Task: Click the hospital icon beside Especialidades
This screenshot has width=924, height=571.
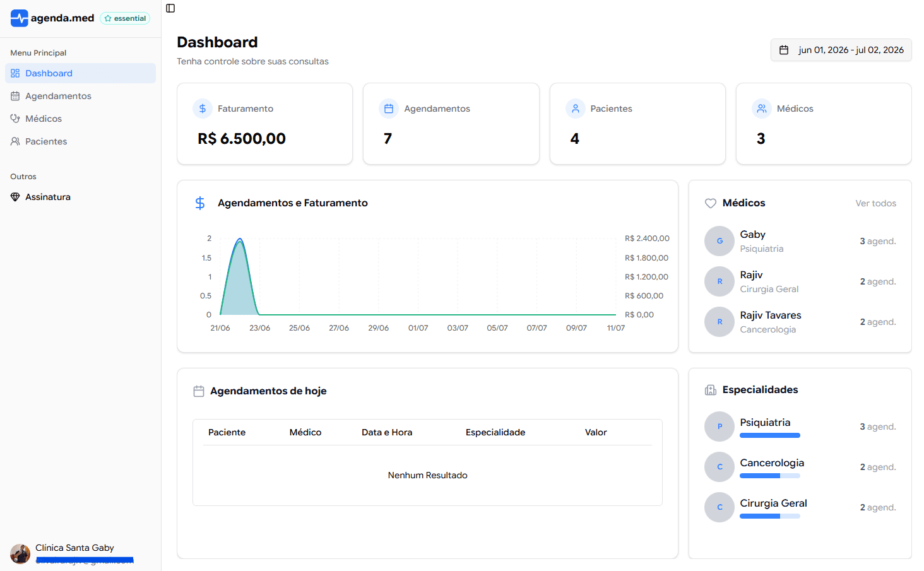Action: [711, 390]
